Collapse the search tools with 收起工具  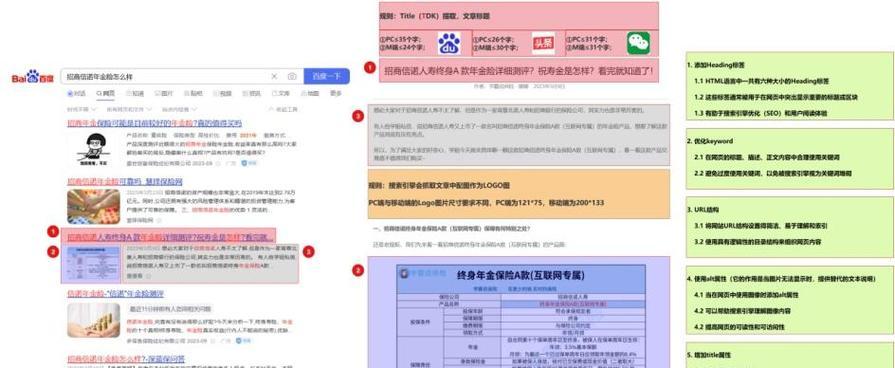[x=283, y=109]
